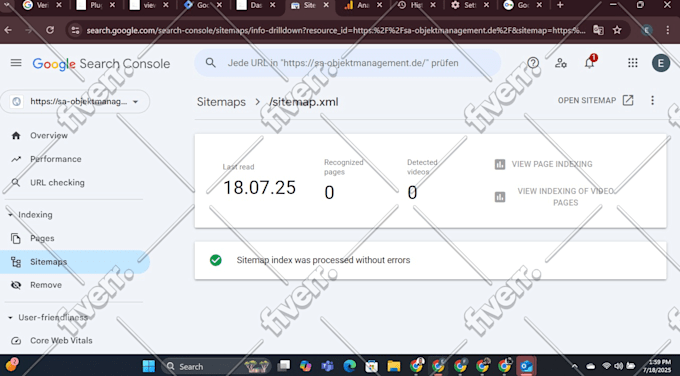Click the Detected videos label
The height and width of the screenshot is (376, 680).
(422, 167)
